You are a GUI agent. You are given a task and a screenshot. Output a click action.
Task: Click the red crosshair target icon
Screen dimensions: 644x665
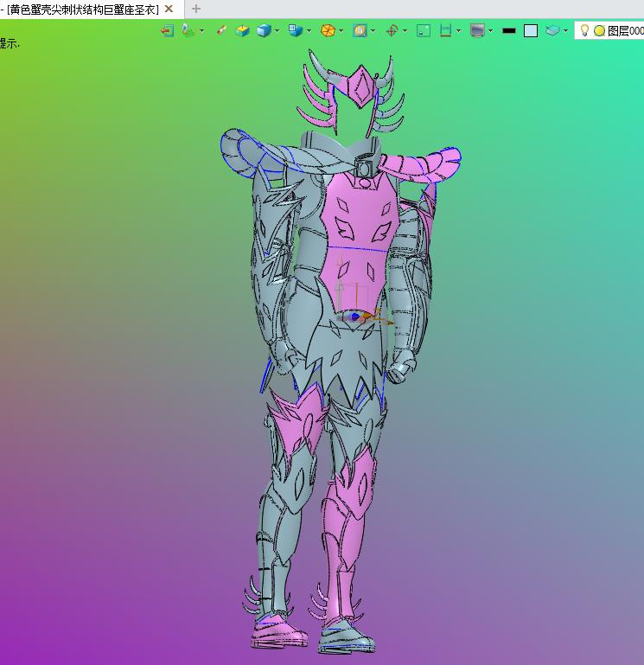[392, 31]
